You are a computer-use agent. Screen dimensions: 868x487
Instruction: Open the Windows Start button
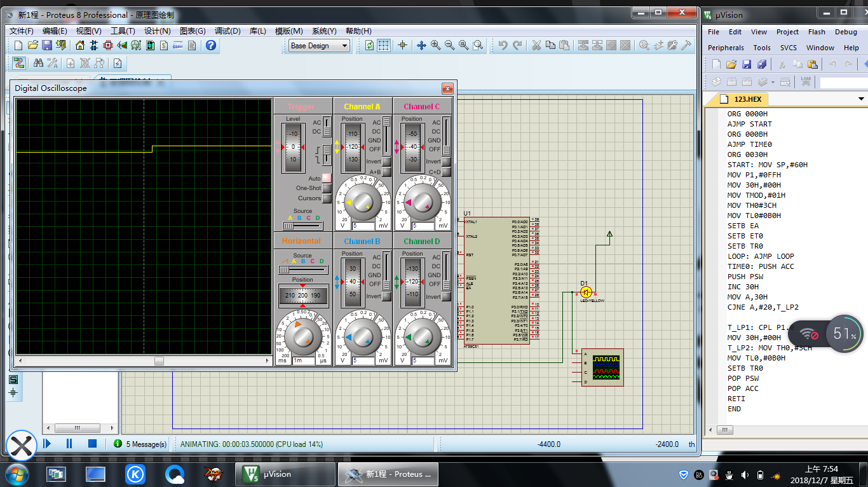coord(16,474)
